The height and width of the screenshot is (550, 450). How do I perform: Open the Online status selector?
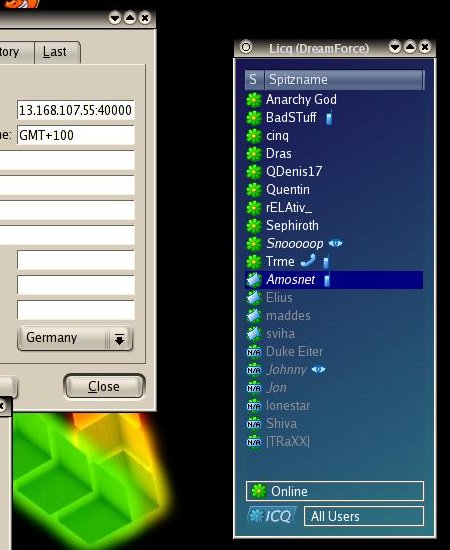click(335, 491)
